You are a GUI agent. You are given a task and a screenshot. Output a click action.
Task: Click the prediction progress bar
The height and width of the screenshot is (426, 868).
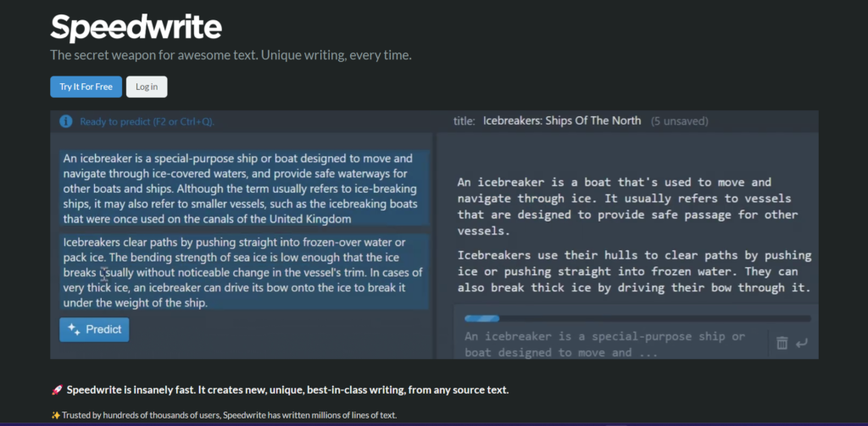point(637,318)
